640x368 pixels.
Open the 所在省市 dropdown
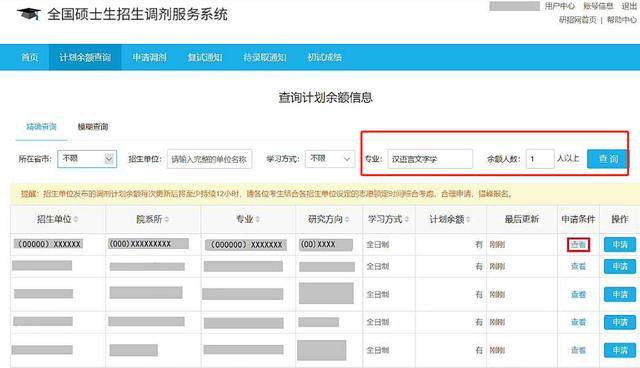[x=87, y=159]
